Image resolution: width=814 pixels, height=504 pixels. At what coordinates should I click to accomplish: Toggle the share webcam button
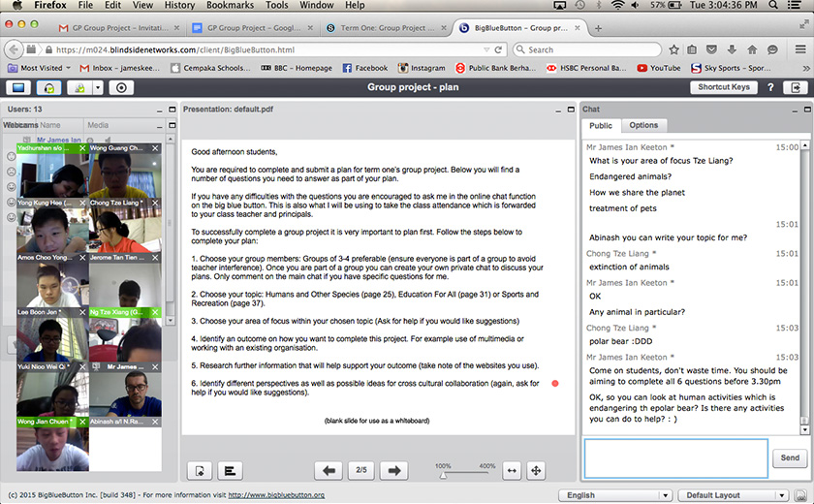(x=80, y=88)
